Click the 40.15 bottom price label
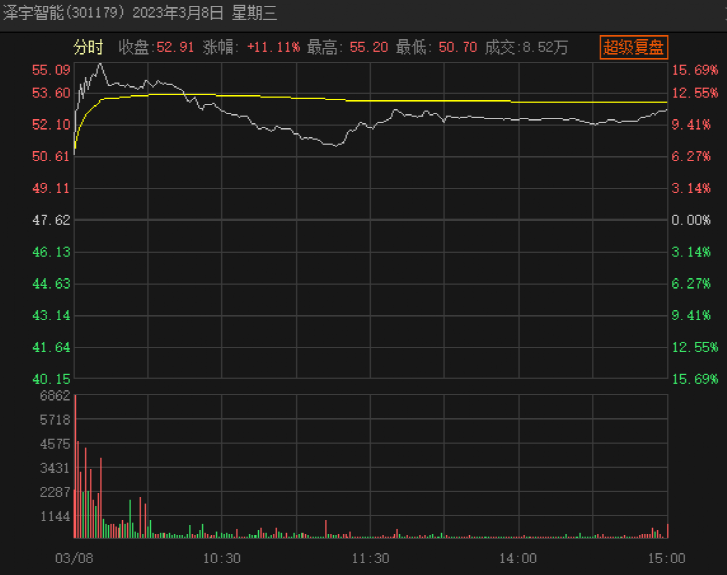The width and height of the screenshot is (727, 575). [51, 379]
